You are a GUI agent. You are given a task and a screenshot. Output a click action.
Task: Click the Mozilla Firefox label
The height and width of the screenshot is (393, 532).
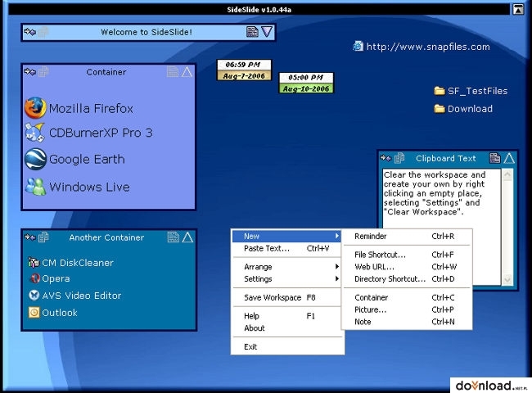click(x=91, y=109)
